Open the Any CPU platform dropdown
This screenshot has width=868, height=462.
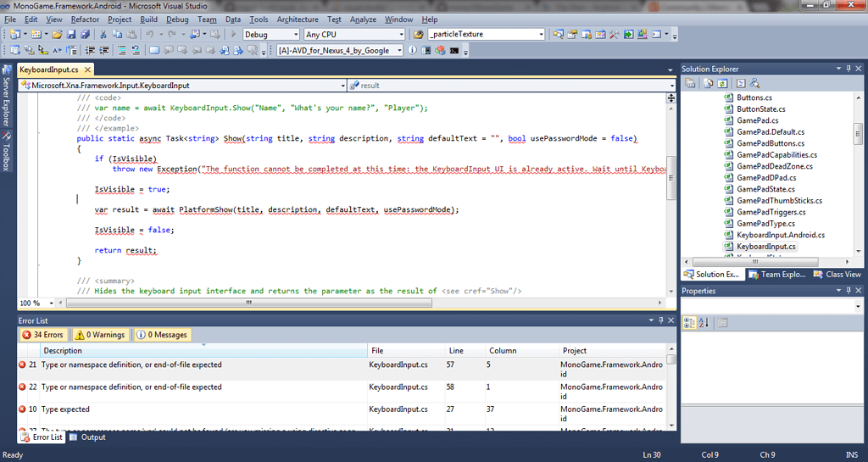402,35
